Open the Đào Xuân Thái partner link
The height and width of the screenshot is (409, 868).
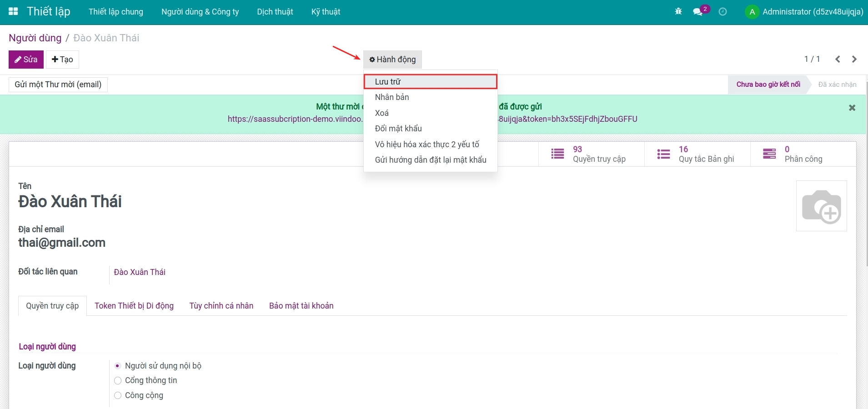point(140,272)
